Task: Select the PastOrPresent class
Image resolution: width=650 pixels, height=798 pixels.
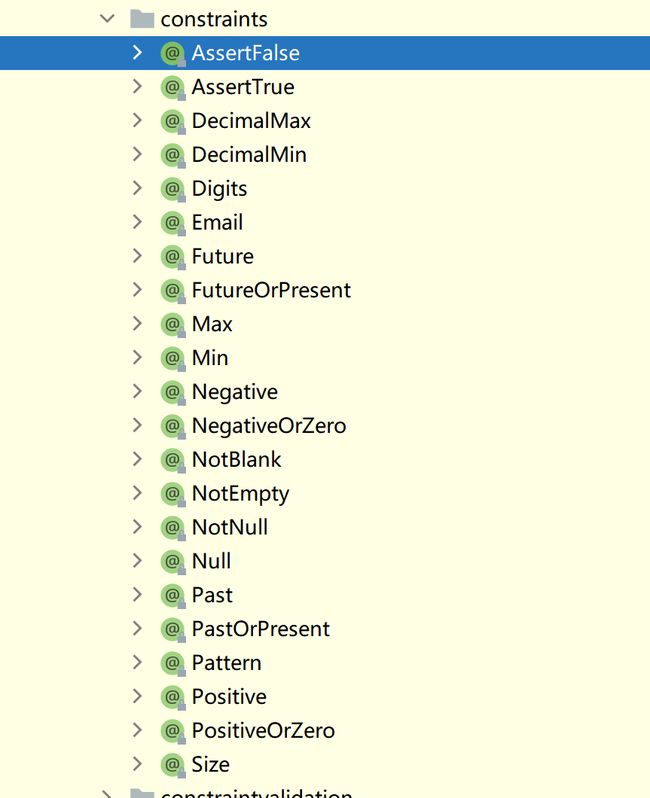Action: click(261, 629)
